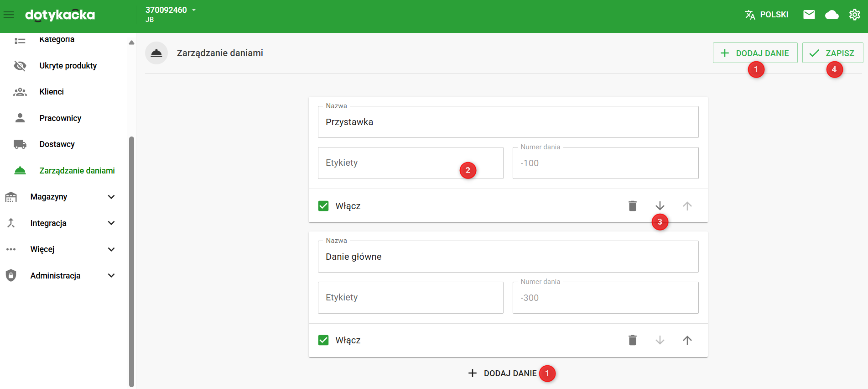Screen dimensions: 868x389
Task: Open account dropdown 370092460
Action: (170, 10)
